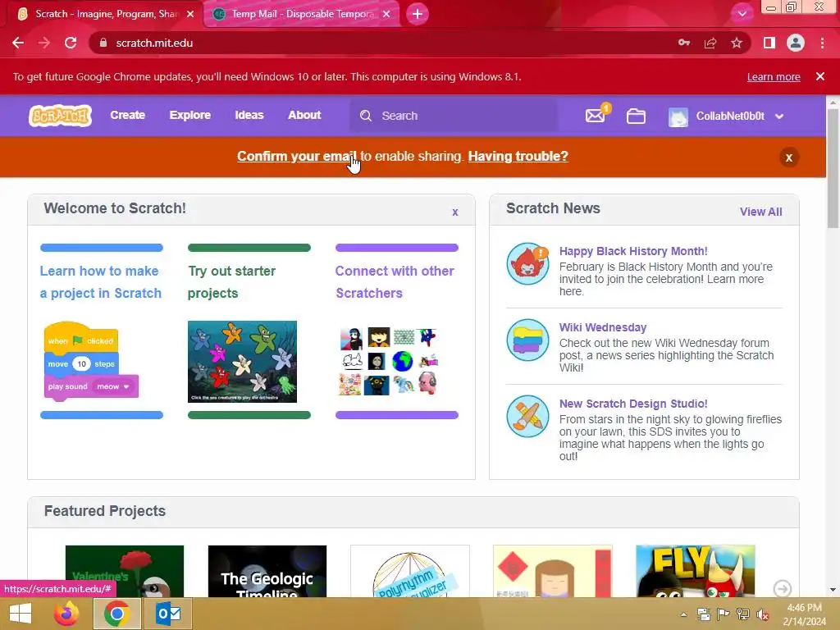Open the Wiki Wednesday headline
Image resolution: width=840 pixels, height=630 pixels.
coord(603,327)
